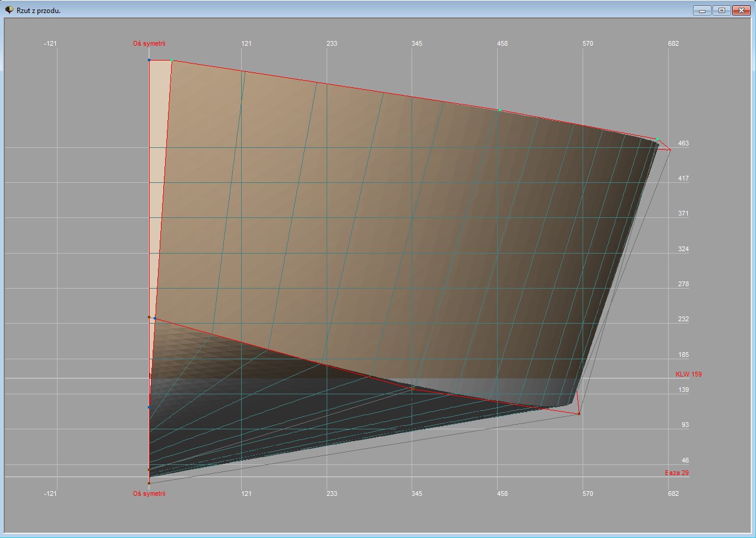Open the window system menu icon
Image resolution: width=756 pixels, height=538 pixels.
(x=10, y=10)
